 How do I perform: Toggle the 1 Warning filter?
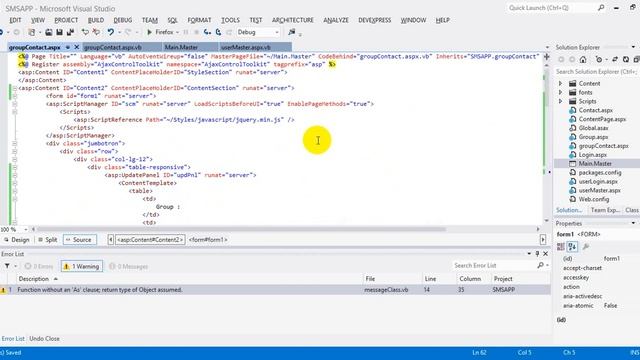pos(82,266)
